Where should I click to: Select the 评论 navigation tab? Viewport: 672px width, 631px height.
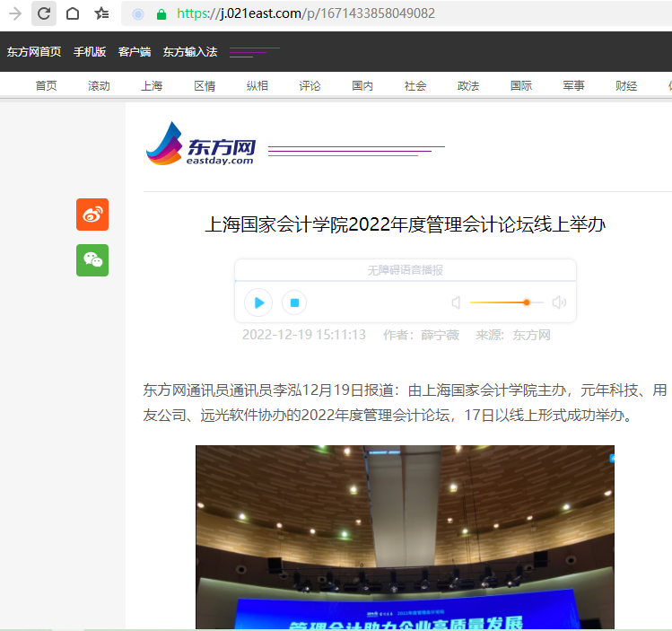coord(310,86)
